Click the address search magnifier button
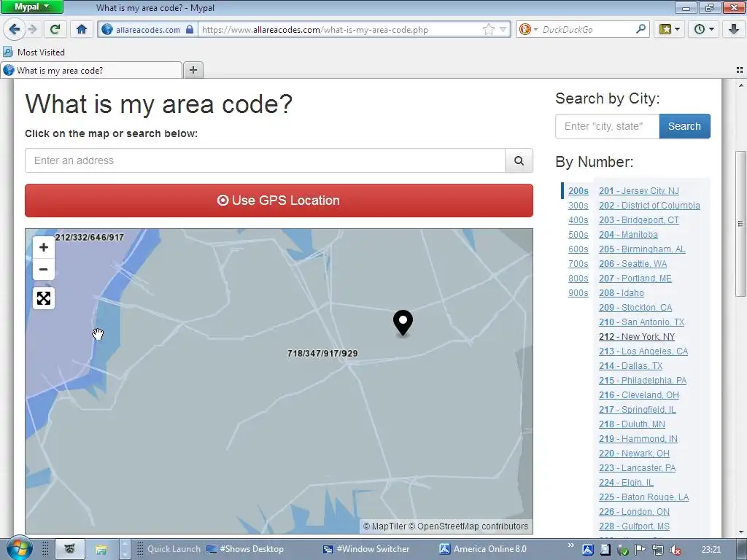747x560 pixels. pos(519,160)
